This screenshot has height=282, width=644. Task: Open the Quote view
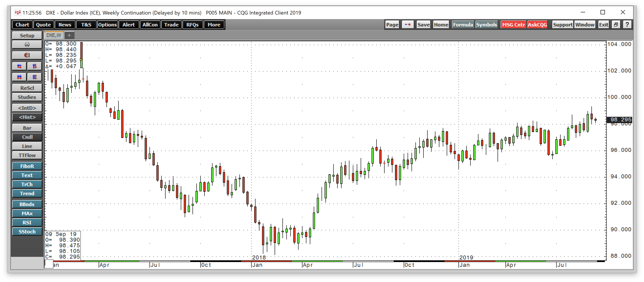pos(43,25)
